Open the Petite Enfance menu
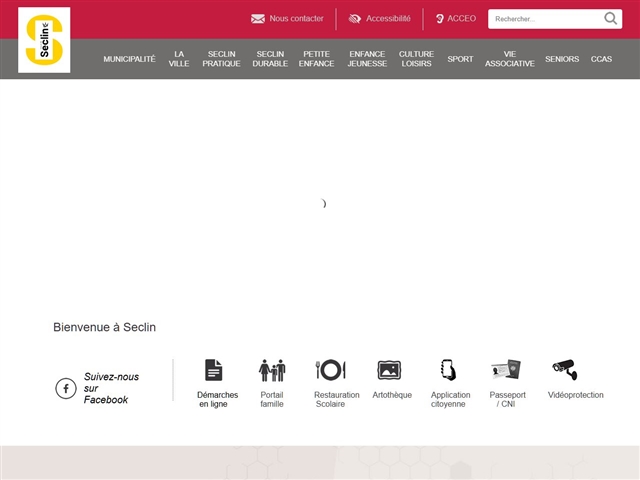Viewport: 640px width, 480px height. (x=316, y=59)
